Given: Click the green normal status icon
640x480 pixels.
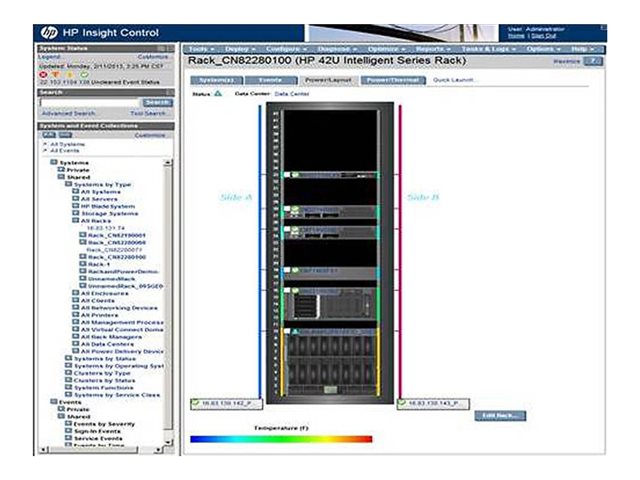Looking at the screenshot, I should point(84,75).
